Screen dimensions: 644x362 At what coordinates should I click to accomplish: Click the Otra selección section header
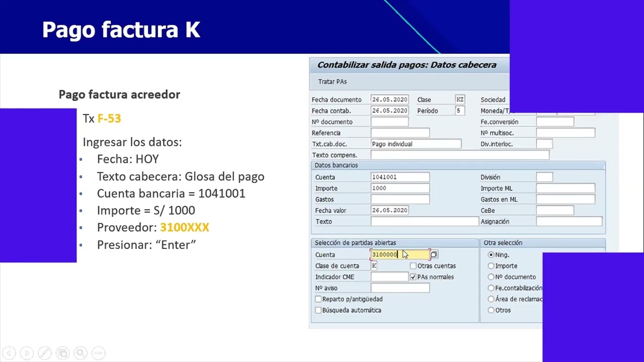503,243
